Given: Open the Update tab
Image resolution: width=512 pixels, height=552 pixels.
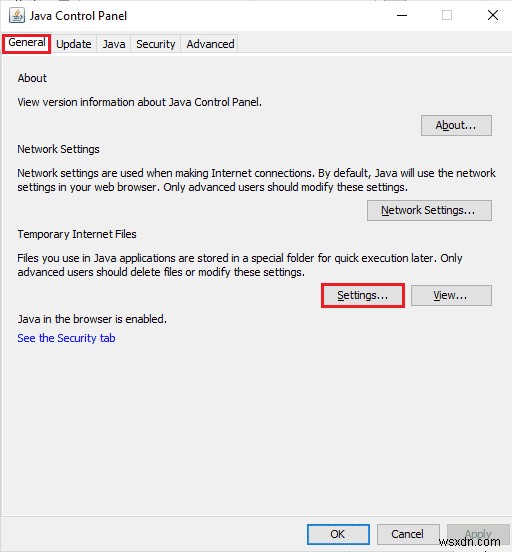Looking at the screenshot, I should [74, 44].
